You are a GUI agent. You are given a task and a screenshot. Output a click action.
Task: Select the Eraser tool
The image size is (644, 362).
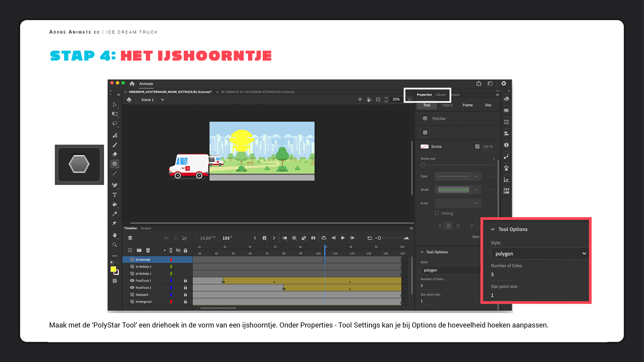coord(115,154)
